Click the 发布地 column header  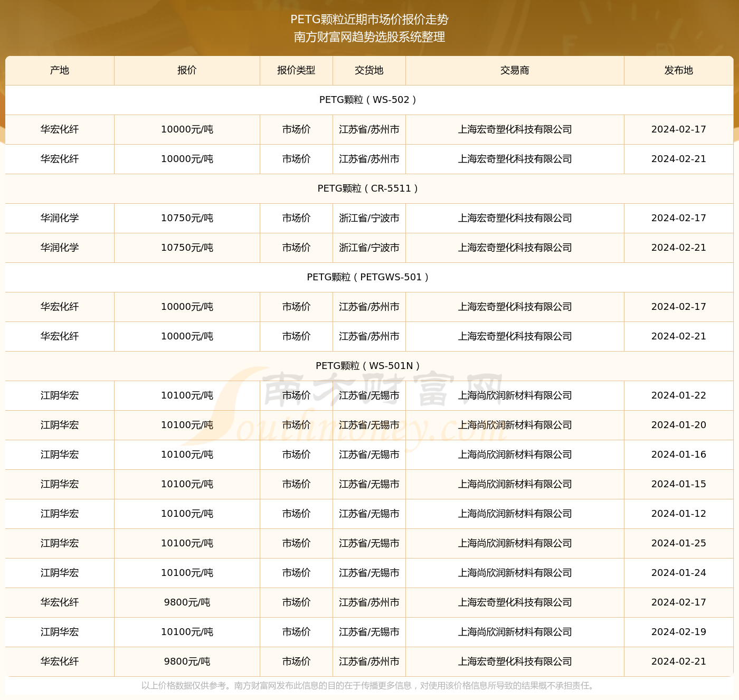coord(679,70)
